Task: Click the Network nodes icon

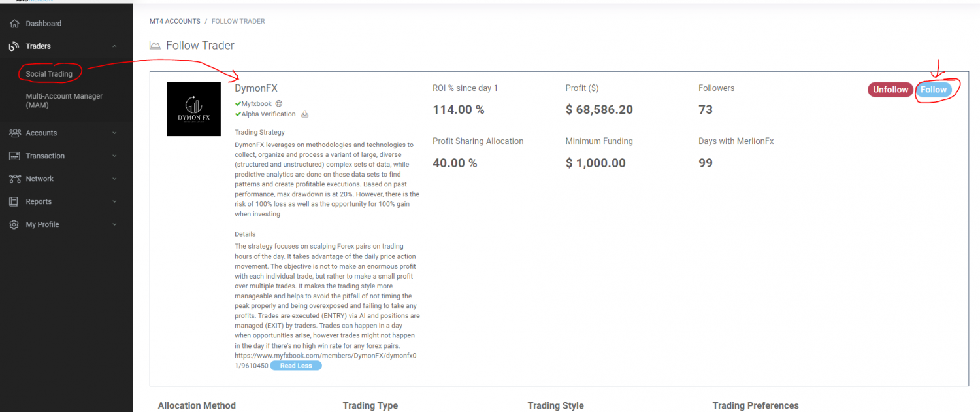Action: pos(14,179)
